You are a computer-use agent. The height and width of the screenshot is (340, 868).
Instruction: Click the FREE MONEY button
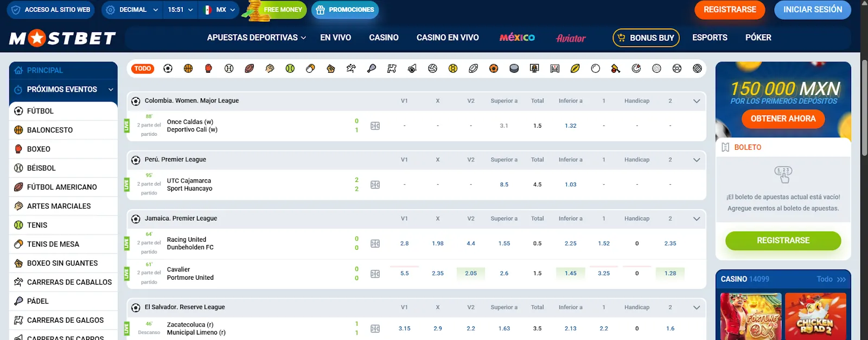coord(277,10)
